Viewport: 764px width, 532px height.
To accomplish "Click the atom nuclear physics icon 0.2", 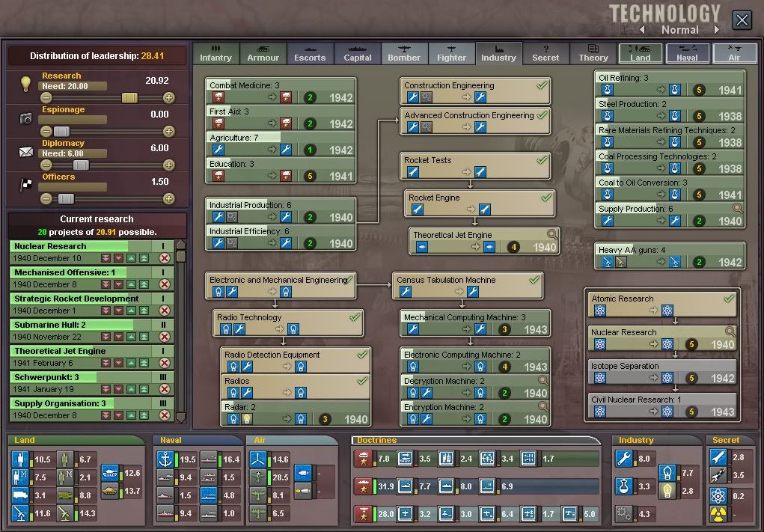I will (x=718, y=496).
